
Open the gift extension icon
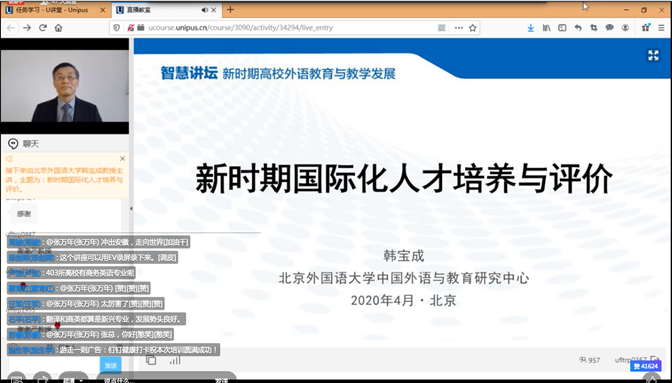coord(646,28)
